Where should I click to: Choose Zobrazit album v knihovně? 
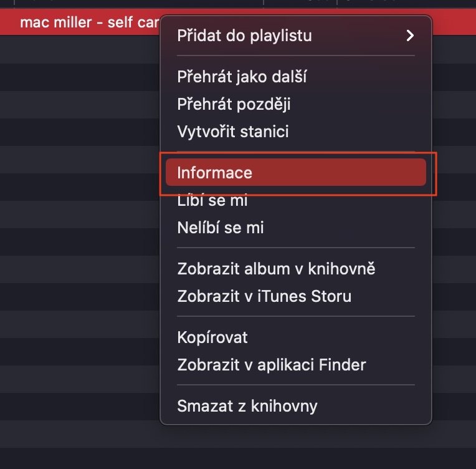(276, 269)
